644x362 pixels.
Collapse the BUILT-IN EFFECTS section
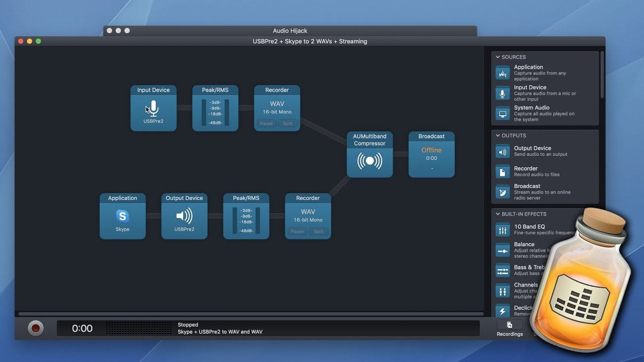pyautogui.click(x=498, y=214)
